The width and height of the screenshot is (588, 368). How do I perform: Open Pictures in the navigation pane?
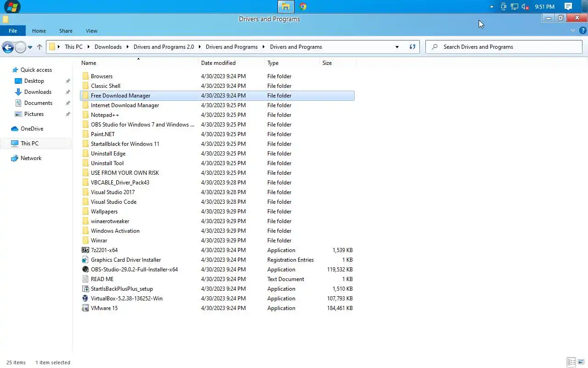(34, 114)
